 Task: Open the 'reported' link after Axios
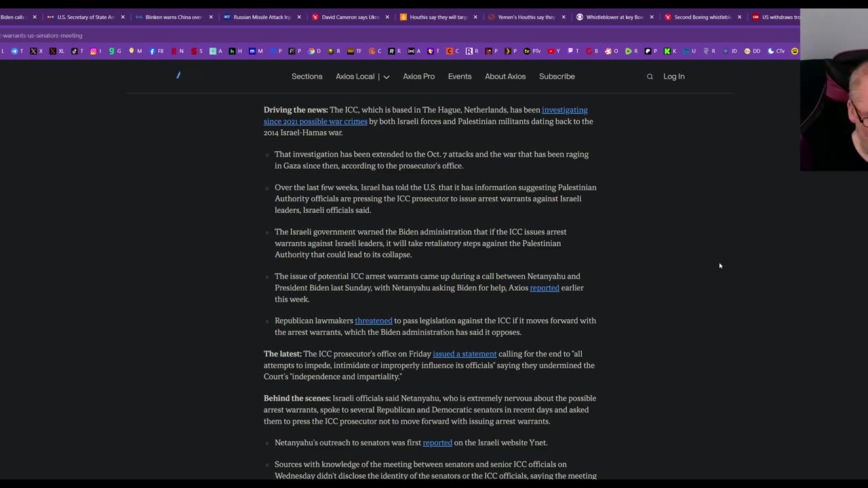tap(545, 288)
